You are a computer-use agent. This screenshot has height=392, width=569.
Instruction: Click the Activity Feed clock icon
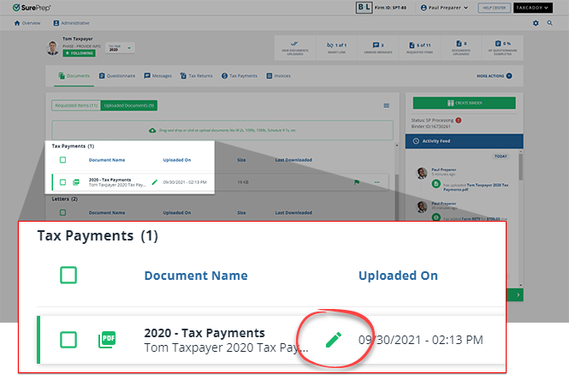[416, 141]
